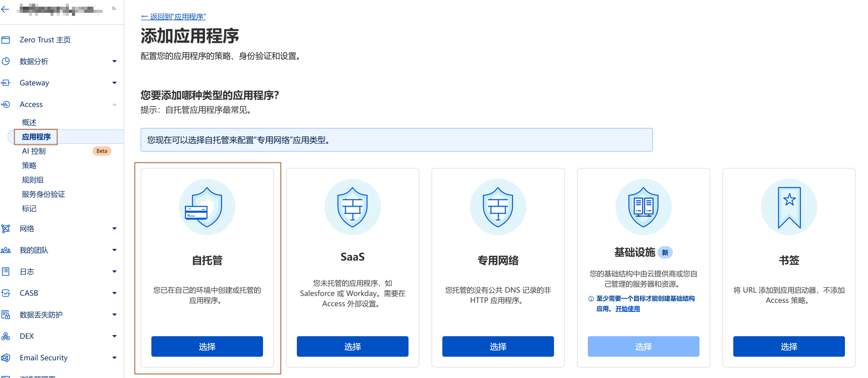This screenshot has width=868, height=378.
Task: Click the back arrow icon beside account name
Action: pos(5,9)
